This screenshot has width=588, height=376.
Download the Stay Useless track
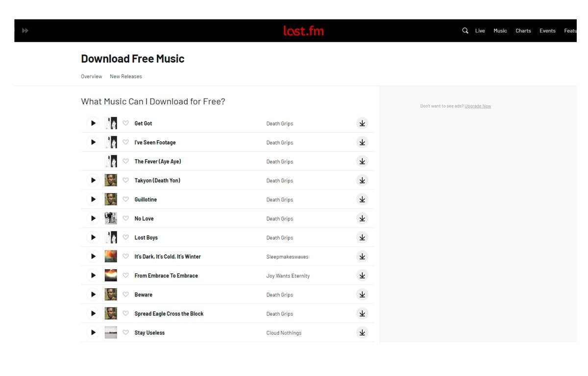click(x=362, y=333)
